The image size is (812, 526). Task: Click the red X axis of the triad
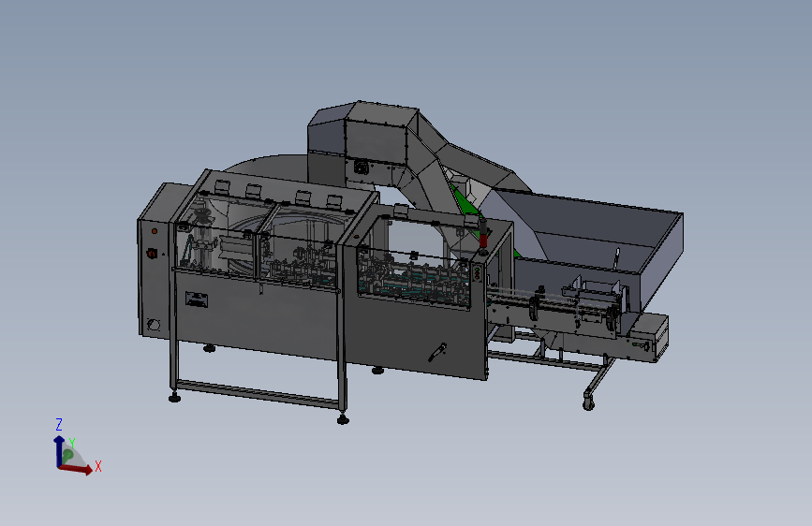[76, 469]
